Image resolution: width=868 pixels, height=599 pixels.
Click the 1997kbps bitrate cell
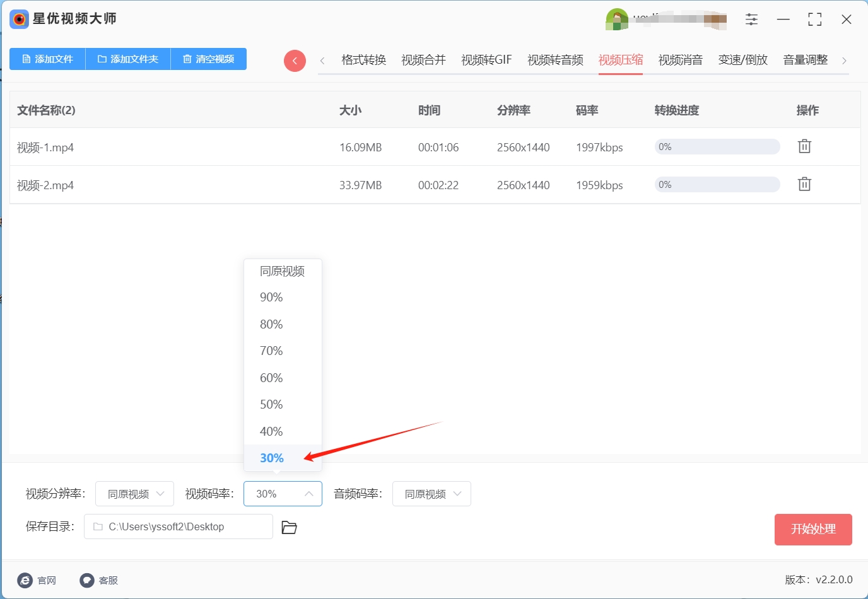(x=599, y=148)
